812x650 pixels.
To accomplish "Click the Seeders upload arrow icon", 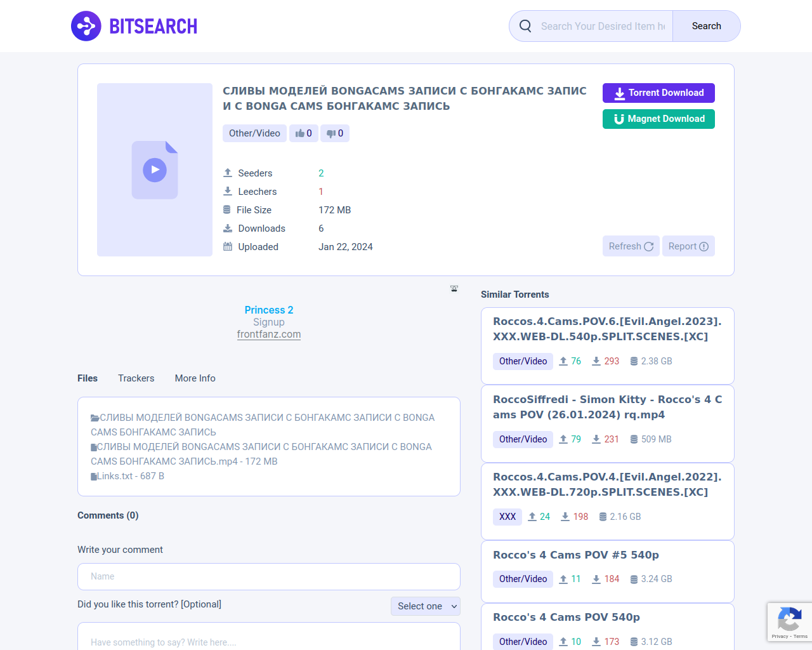I will 228,173.
